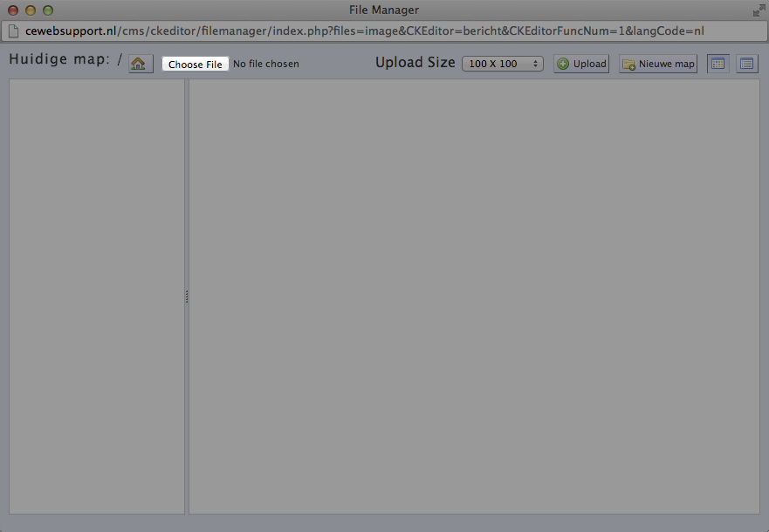Minimize the File Manager window
The image size is (769, 532).
[31, 10]
